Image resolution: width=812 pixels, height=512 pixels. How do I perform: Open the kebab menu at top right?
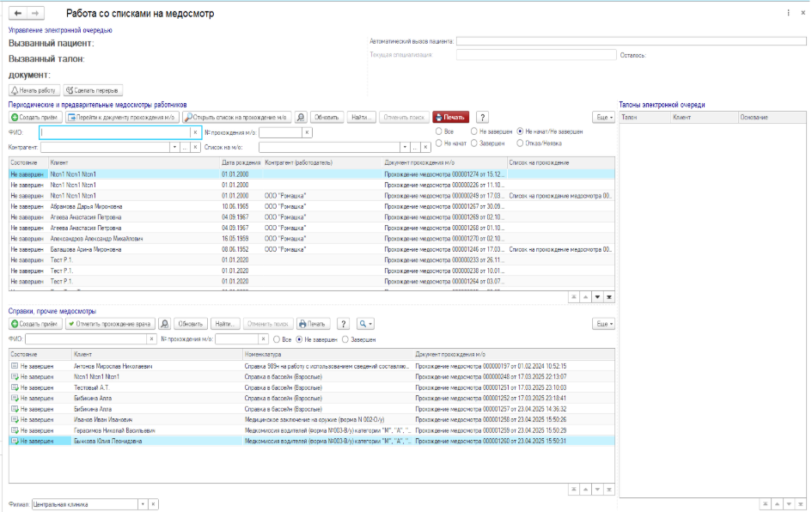click(x=788, y=13)
